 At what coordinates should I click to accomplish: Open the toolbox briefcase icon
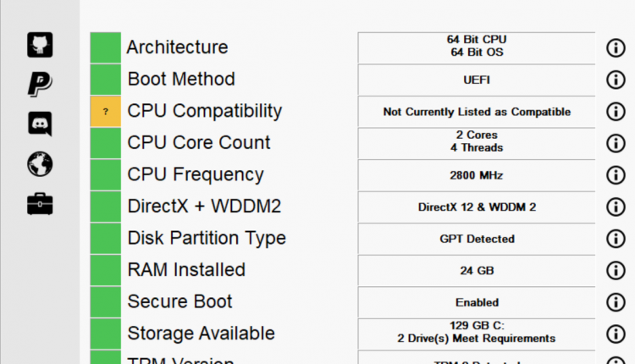click(x=40, y=203)
